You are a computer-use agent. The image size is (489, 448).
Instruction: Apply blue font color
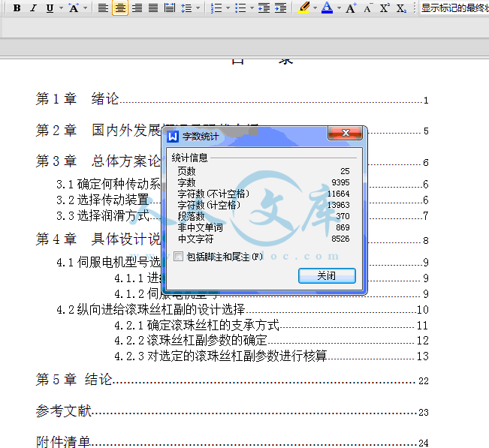point(328,8)
